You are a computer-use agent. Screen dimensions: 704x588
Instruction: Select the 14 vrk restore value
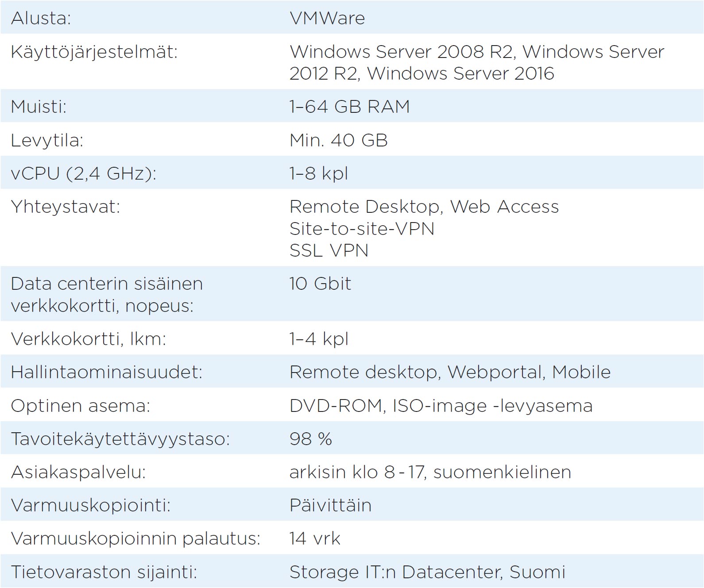[314, 538]
